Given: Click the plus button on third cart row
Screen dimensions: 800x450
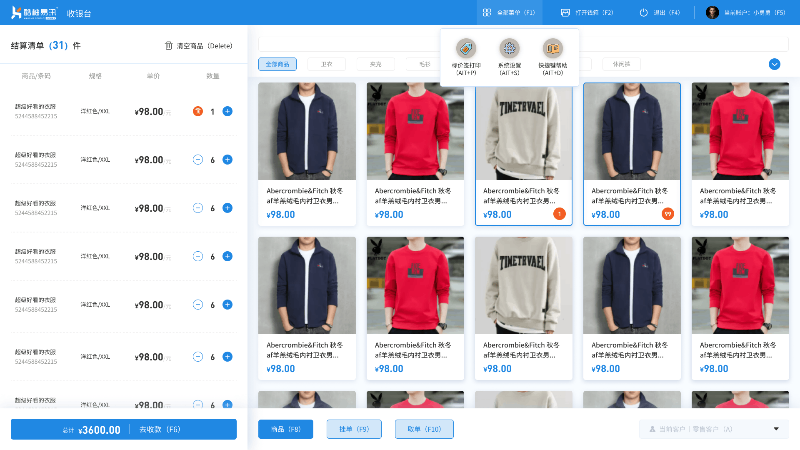Looking at the screenshot, I should 228,208.
